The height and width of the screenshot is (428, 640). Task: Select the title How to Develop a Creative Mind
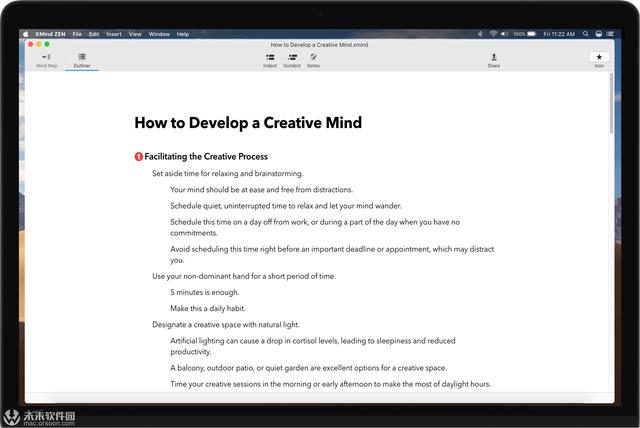click(248, 123)
